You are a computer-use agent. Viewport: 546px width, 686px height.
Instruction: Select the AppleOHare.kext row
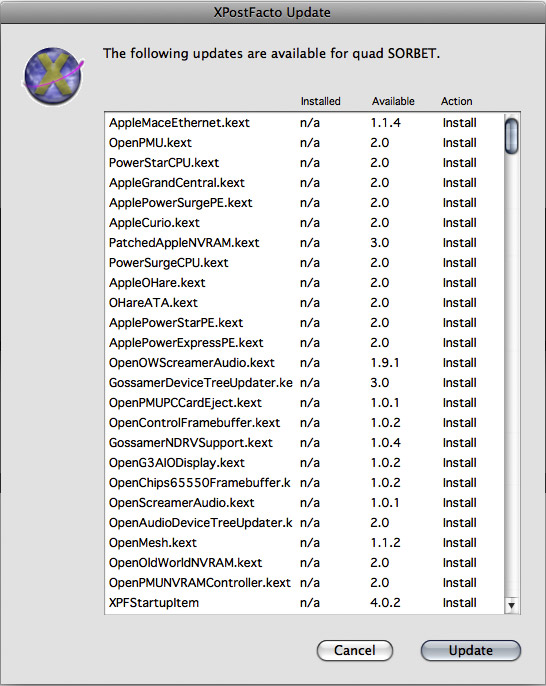[304, 283]
